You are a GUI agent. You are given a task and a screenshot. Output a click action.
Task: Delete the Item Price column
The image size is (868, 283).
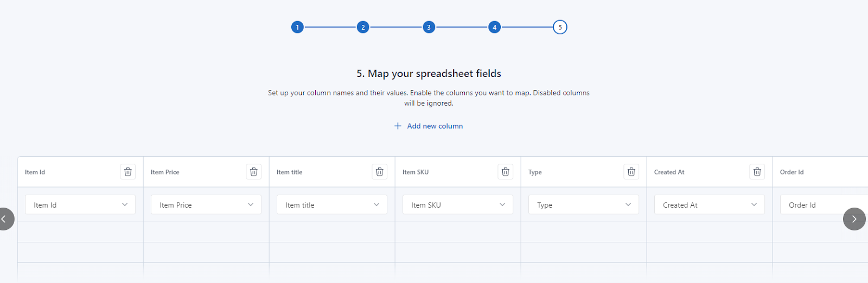click(x=254, y=172)
